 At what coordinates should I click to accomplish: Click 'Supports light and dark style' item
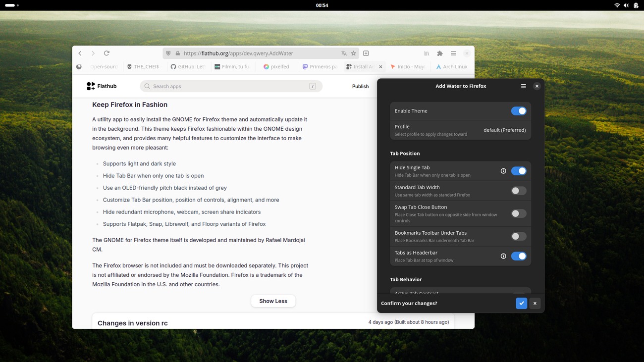pyautogui.click(x=139, y=164)
